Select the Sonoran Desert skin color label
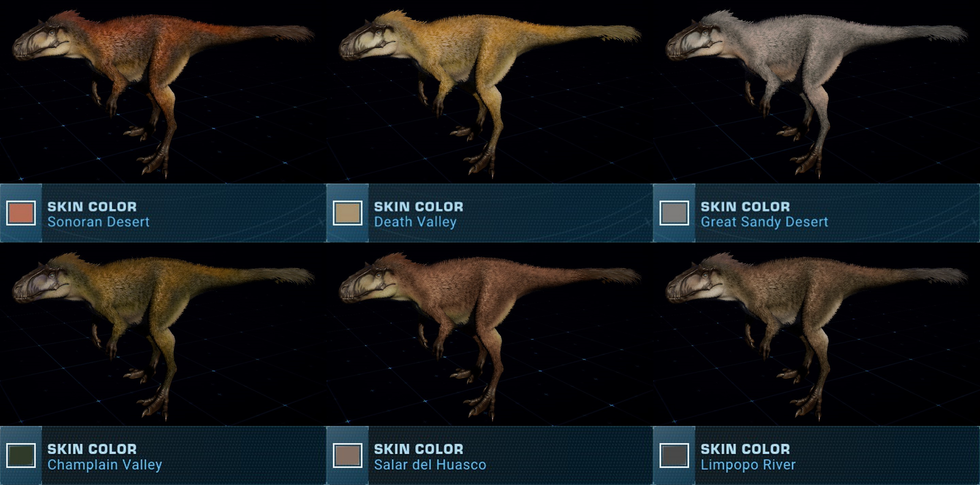Image resolution: width=980 pixels, height=485 pixels. (99, 222)
